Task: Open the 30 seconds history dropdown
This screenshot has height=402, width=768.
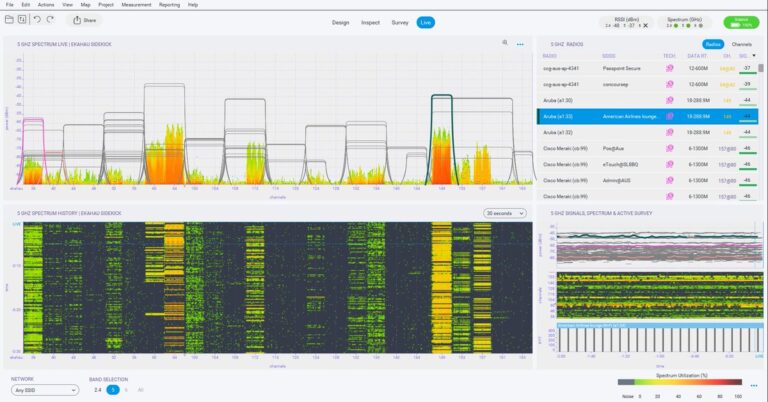Action: pos(505,213)
